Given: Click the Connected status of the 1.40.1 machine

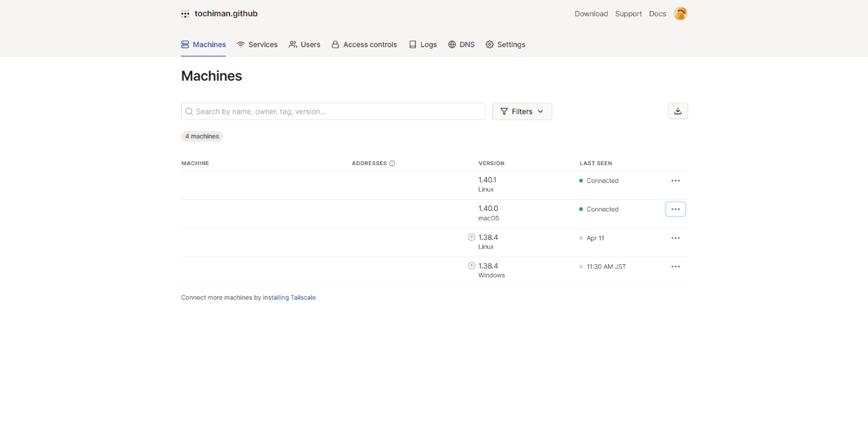Looking at the screenshot, I should [x=599, y=181].
